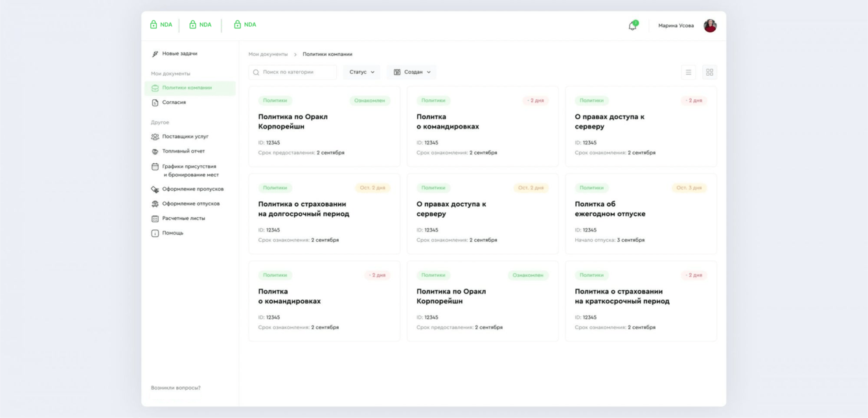This screenshot has height=418, width=868.
Task: Open Марина Усова profile avatar
Action: pos(710,26)
